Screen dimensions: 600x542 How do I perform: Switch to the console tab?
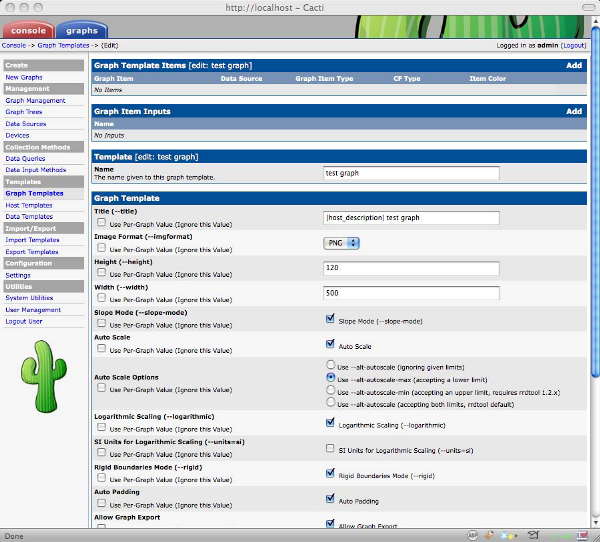(x=28, y=30)
